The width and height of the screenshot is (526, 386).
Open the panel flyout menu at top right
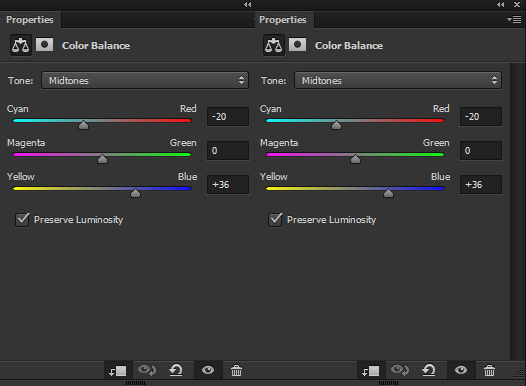[x=514, y=19]
